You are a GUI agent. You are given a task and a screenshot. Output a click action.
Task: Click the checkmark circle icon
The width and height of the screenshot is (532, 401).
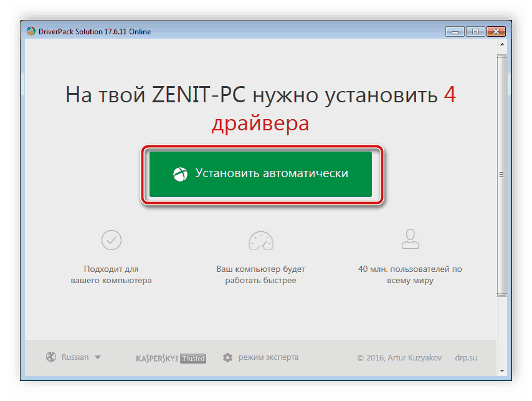tap(112, 240)
